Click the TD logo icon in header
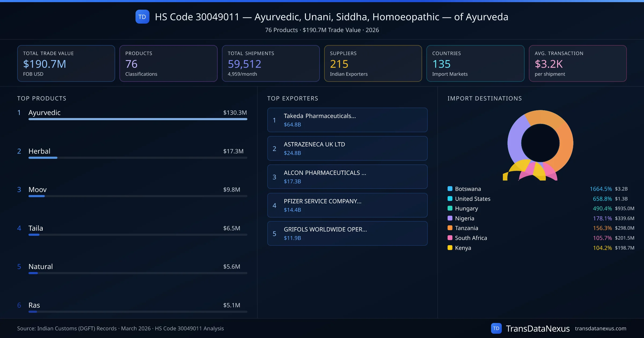Image resolution: width=644 pixels, height=338 pixels. click(142, 17)
